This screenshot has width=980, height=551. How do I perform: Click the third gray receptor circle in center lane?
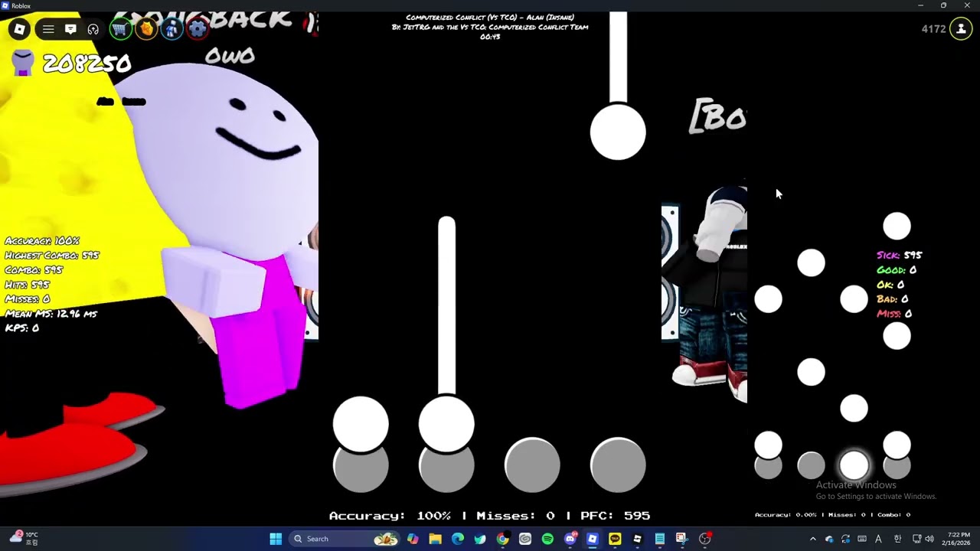click(x=532, y=465)
